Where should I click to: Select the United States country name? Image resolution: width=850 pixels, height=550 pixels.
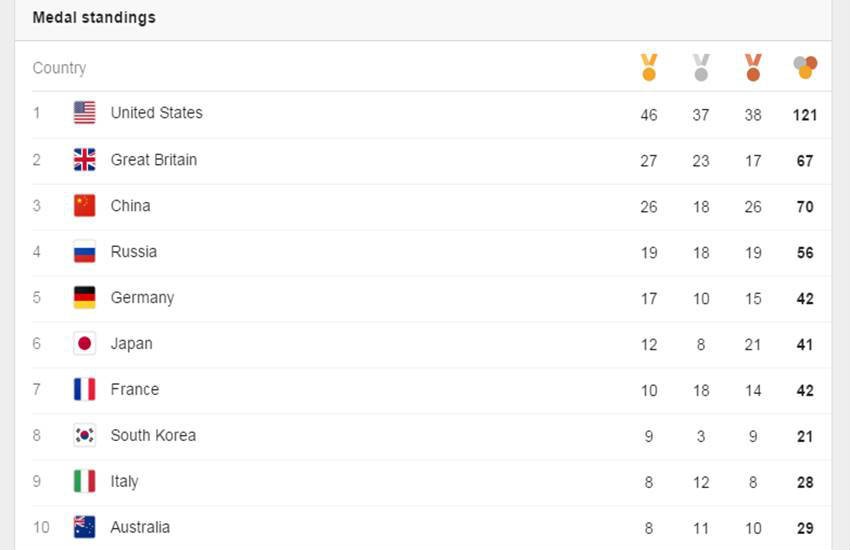157,113
